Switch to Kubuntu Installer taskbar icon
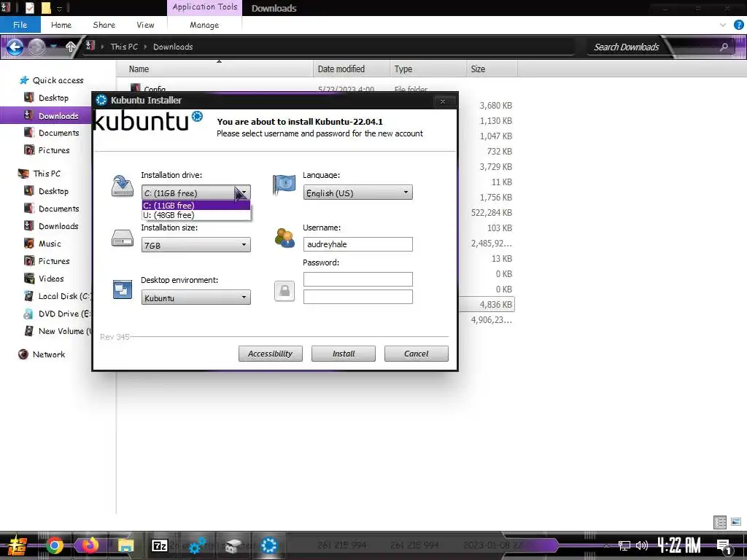The height and width of the screenshot is (560, 747). (268, 545)
